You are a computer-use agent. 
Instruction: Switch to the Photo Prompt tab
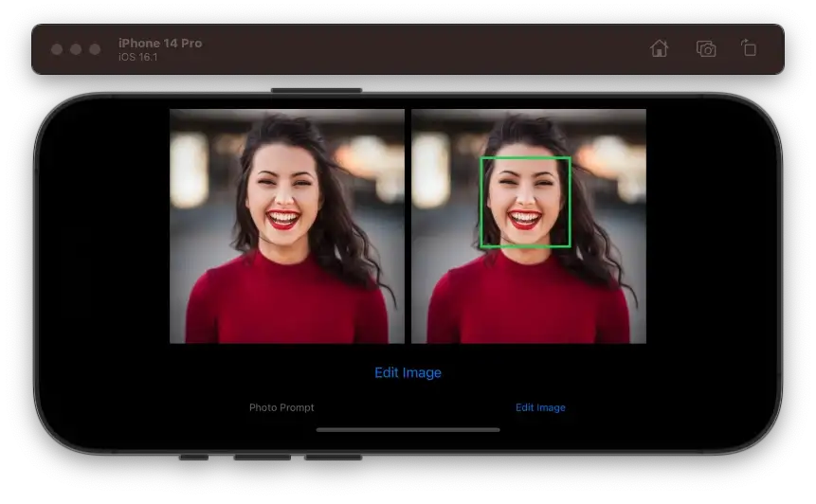tap(281, 407)
